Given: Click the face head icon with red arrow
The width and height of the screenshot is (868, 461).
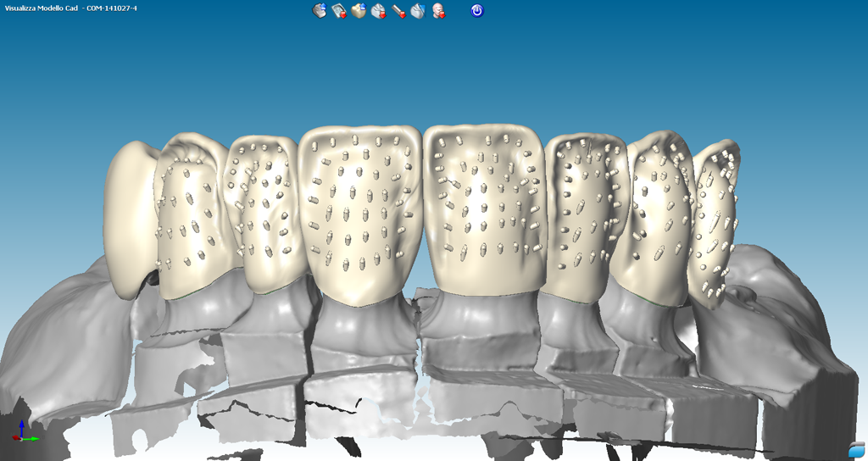Looking at the screenshot, I should click(438, 10).
